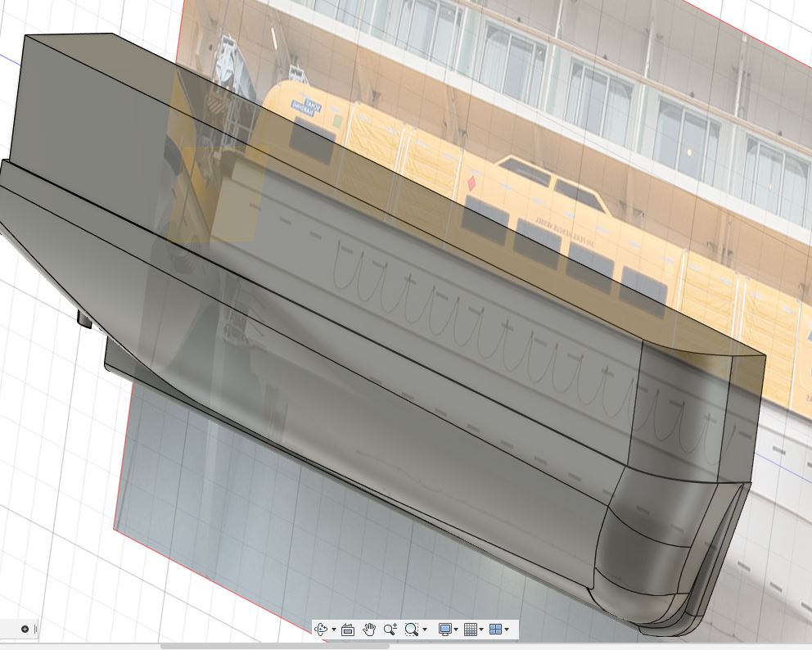812x650 pixels.
Task: Open the Orbit type dropdown arrow
Action: 334,630
